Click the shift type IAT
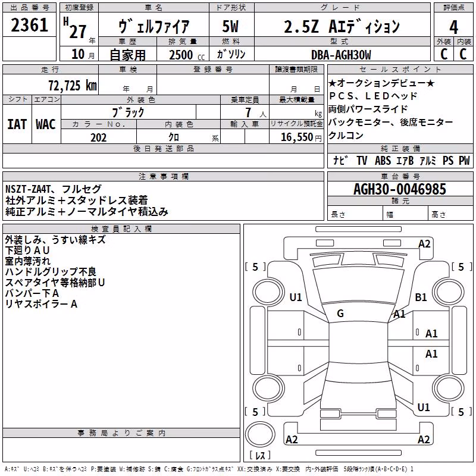Image resolution: width=476 pixels, height=476 pixels. pos(17,124)
